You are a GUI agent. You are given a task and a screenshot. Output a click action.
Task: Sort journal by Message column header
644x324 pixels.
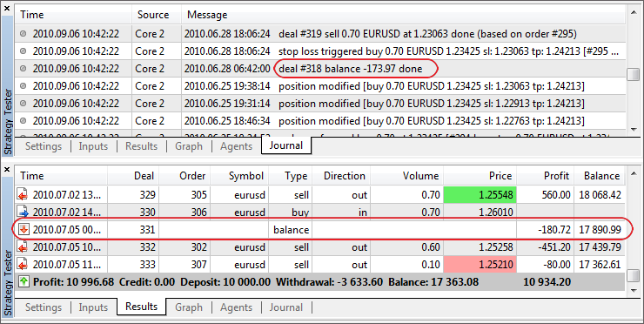404,15
